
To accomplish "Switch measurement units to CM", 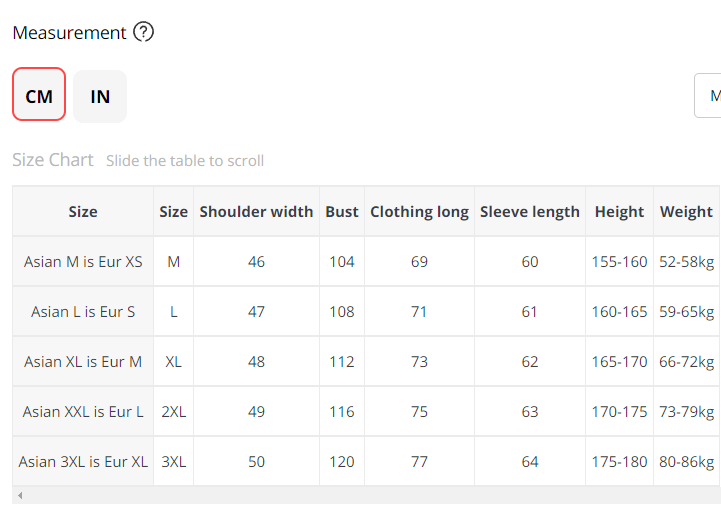I will click(x=39, y=95).
